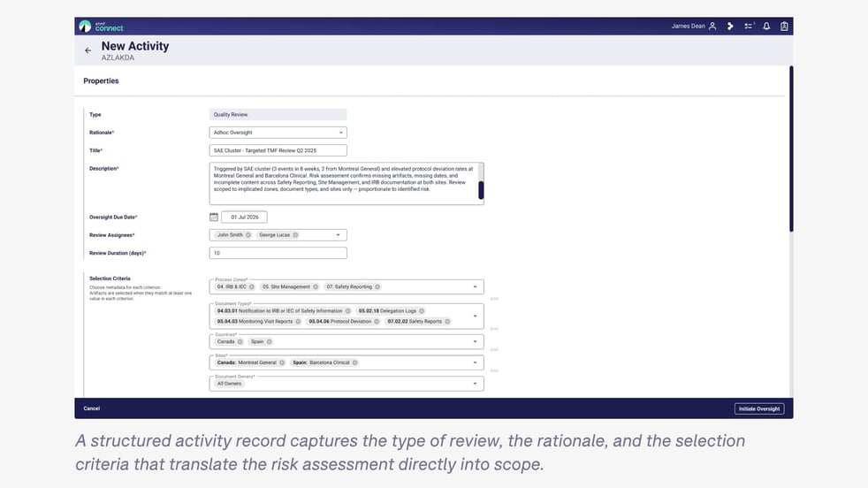This screenshot has width=868, height=488.
Task: Click the clipboard icon in top bar
Action: [784, 26]
